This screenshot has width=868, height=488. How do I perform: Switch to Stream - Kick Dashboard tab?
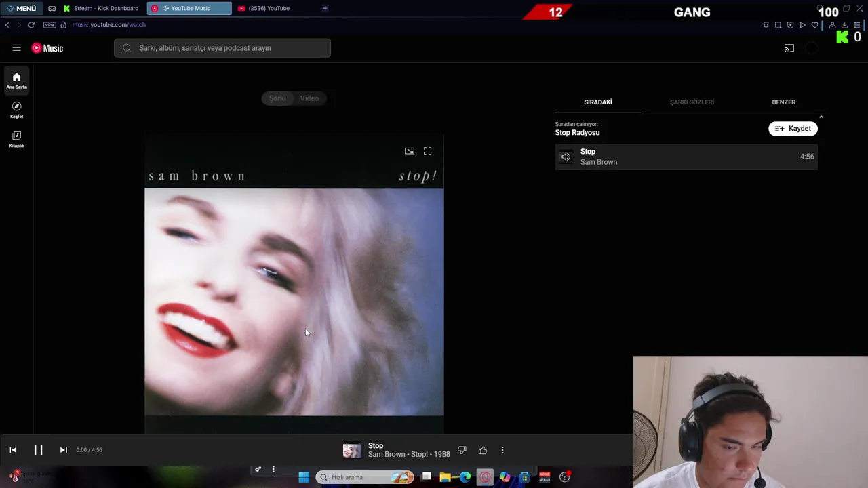click(102, 8)
